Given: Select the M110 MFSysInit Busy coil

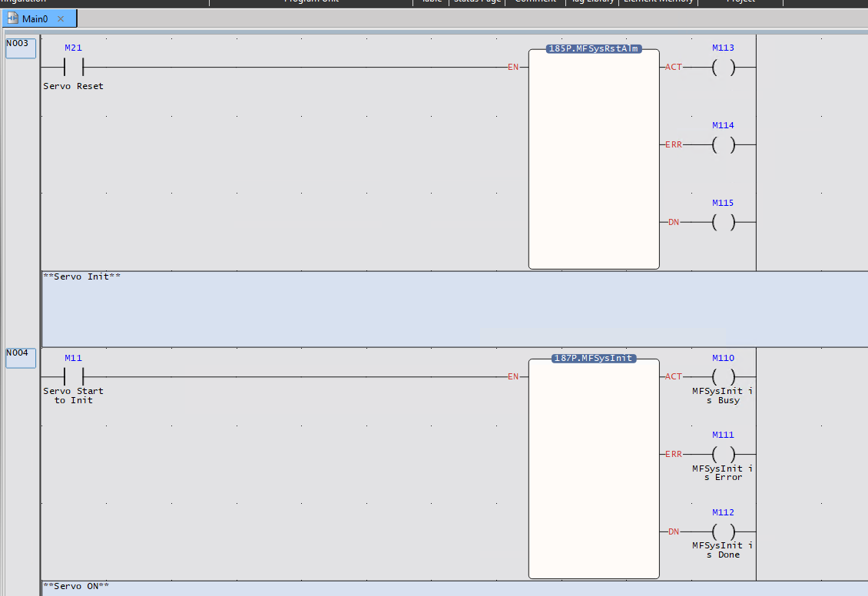Looking at the screenshot, I should pyautogui.click(x=723, y=377).
